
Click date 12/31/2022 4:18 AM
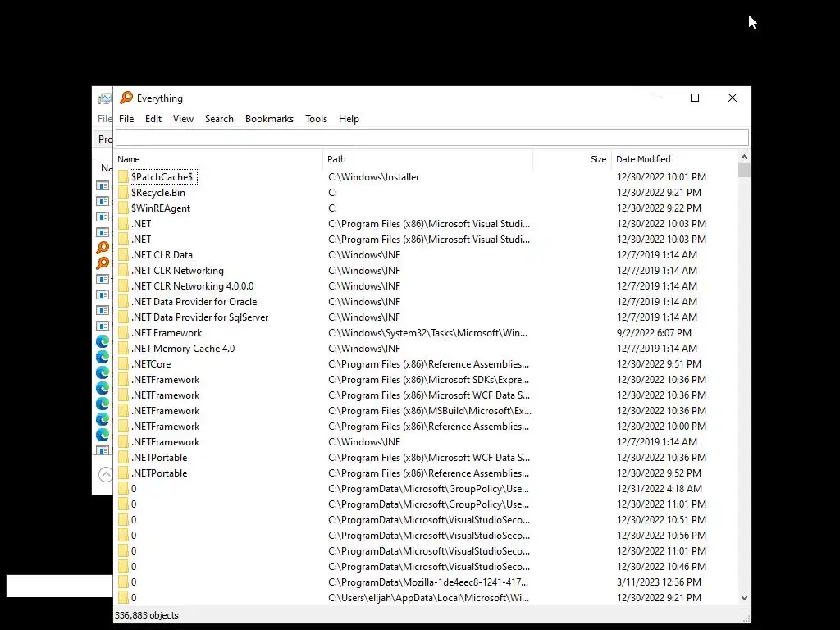click(659, 489)
